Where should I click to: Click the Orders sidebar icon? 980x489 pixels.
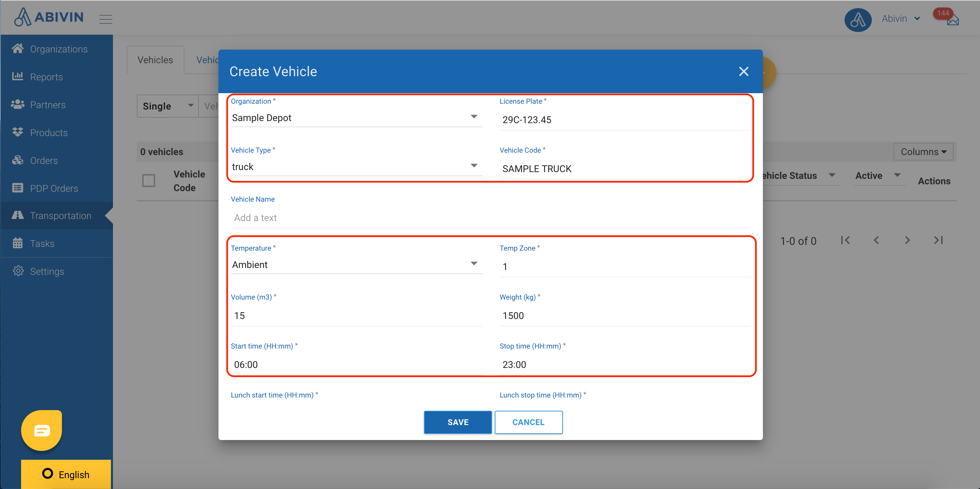(17, 161)
